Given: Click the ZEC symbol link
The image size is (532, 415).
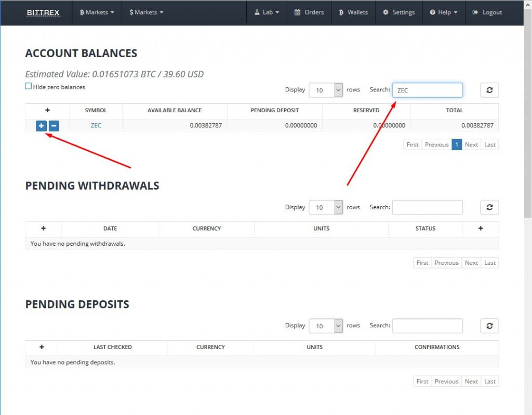Looking at the screenshot, I should pos(96,126).
